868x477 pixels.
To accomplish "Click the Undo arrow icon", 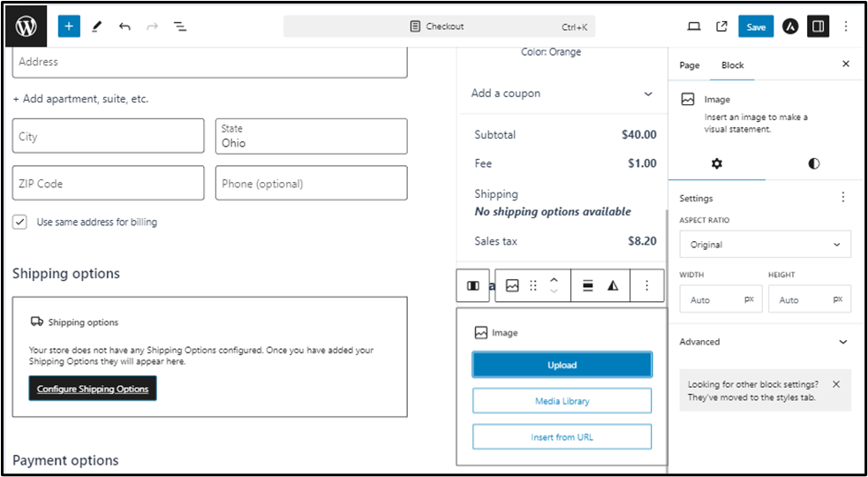I will click(x=125, y=26).
